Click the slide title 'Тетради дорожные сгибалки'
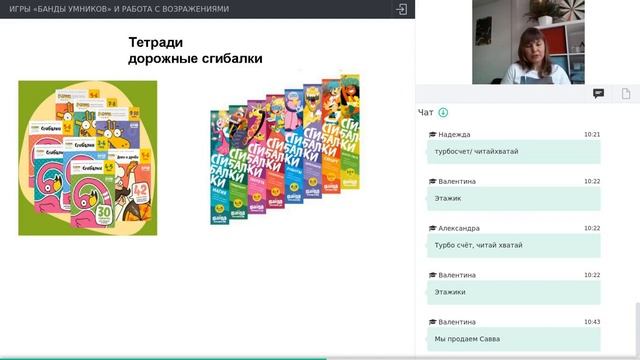This screenshot has height=360, width=640. tap(195, 50)
